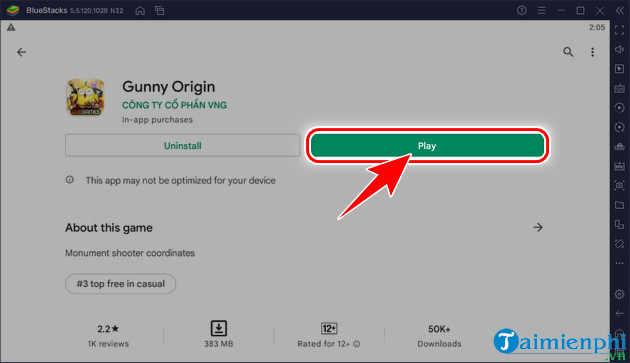Go back using the Play Store arrow
630x363 pixels.
pyautogui.click(x=21, y=52)
